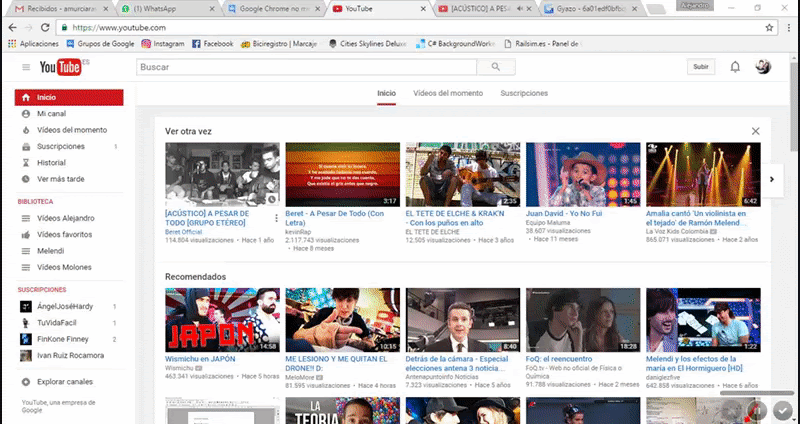Click the Subir upload button
Image resolution: width=800 pixels, height=424 pixels.
click(701, 67)
